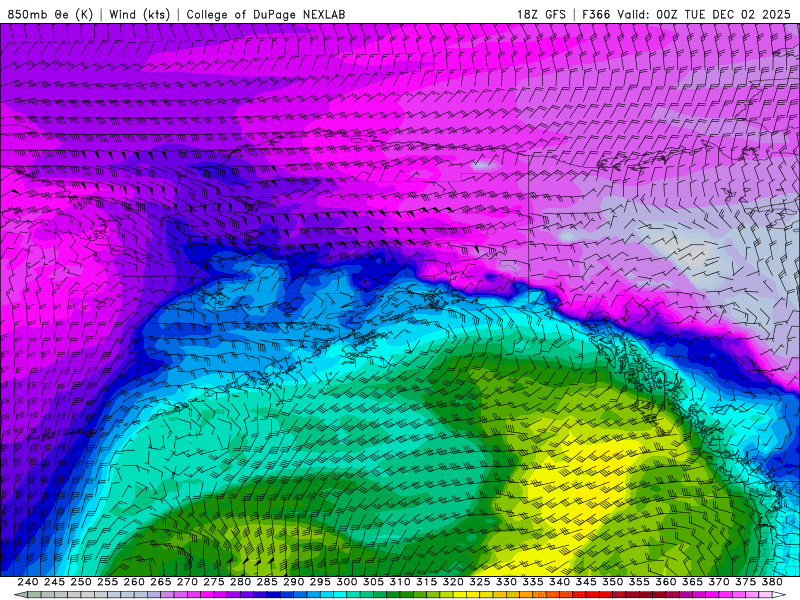Screen dimensions: 800x600
Task: Click the 345 value on the color scale
Action: click(586, 582)
